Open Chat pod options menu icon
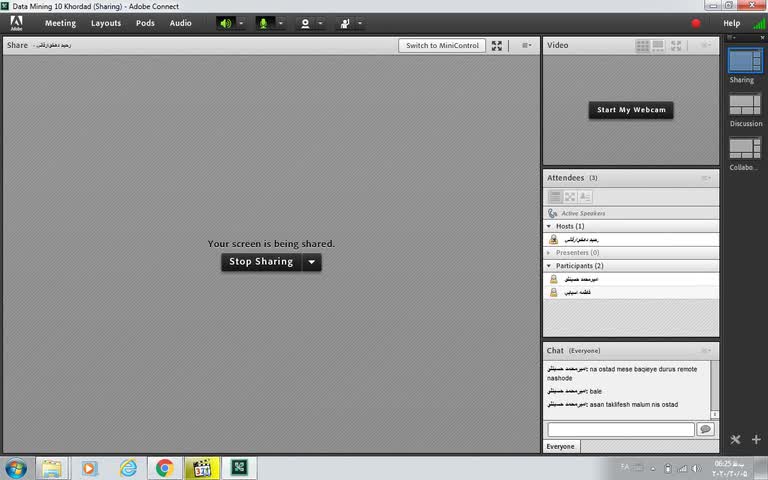The height and width of the screenshot is (480, 768). [x=706, y=351]
